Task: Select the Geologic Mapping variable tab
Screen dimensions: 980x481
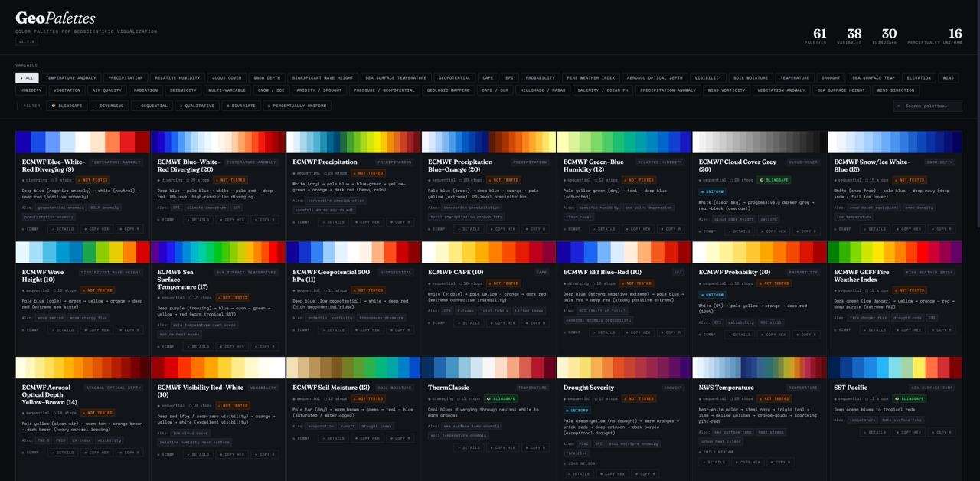Action: (448, 90)
